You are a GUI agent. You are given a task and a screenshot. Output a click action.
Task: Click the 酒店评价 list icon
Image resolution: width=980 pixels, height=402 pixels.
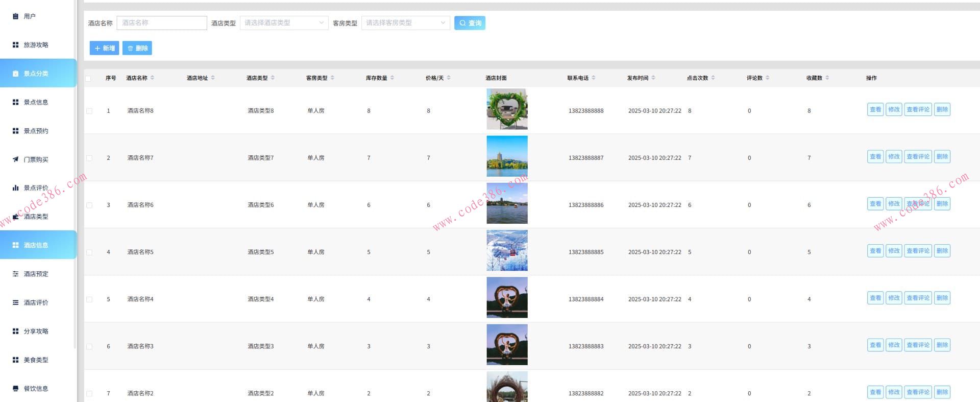pos(15,302)
